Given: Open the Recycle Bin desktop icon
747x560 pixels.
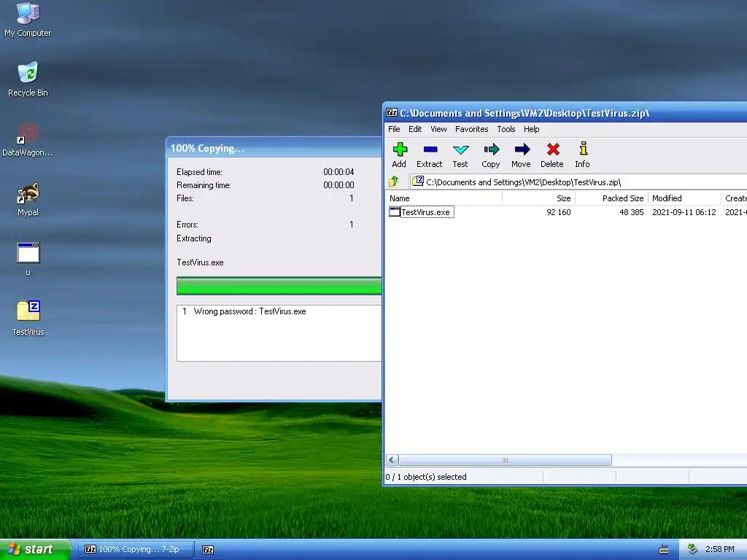Looking at the screenshot, I should (x=28, y=79).
